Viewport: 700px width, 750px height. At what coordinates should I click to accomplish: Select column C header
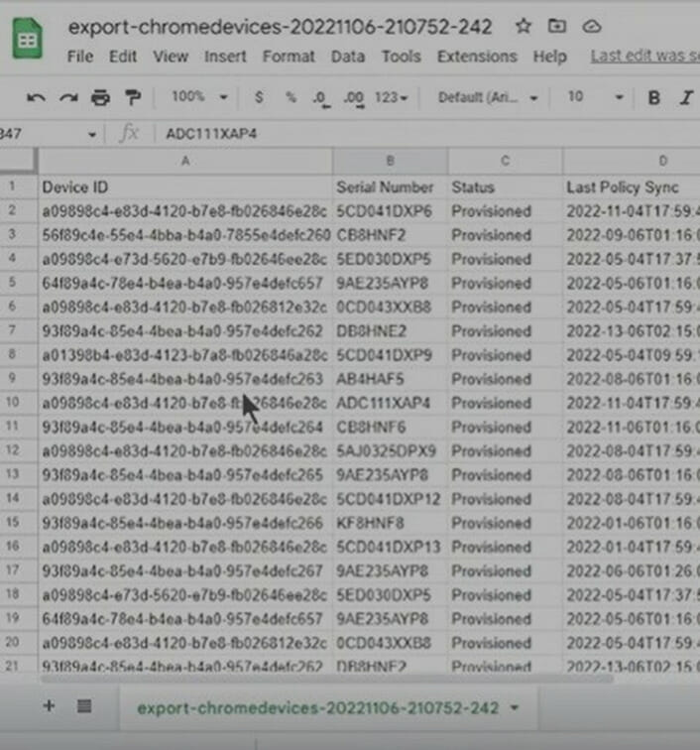505,161
